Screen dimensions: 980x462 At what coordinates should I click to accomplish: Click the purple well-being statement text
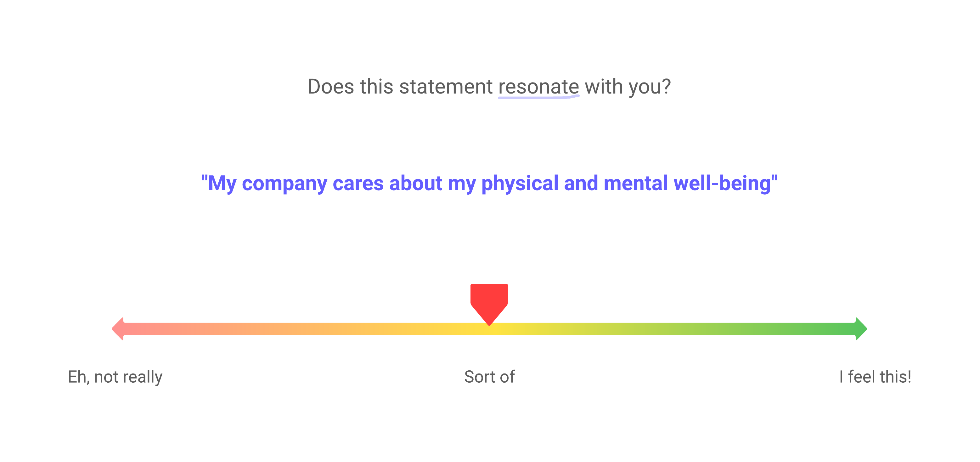pyautogui.click(x=489, y=183)
